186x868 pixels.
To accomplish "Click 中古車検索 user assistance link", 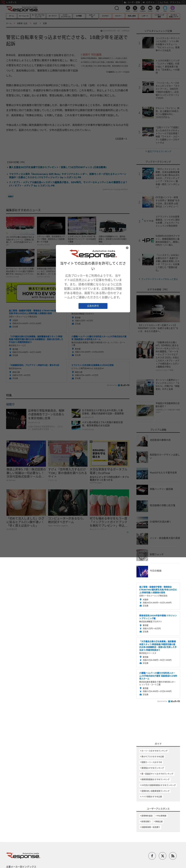I will click(x=161, y=816).
